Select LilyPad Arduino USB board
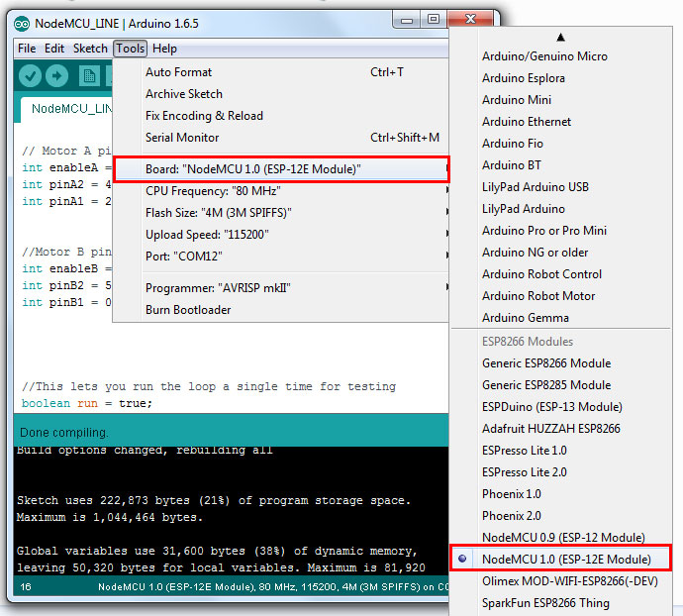 click(x=561, y=187)
